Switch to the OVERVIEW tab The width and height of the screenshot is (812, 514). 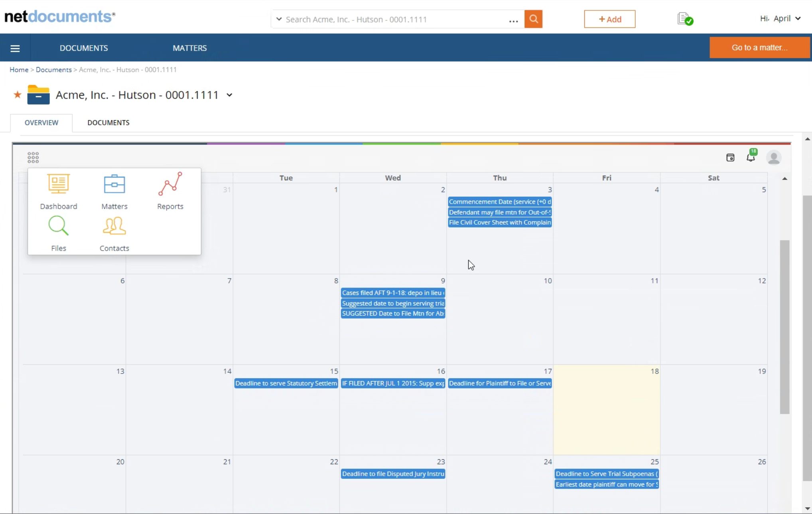coord(41,123)
